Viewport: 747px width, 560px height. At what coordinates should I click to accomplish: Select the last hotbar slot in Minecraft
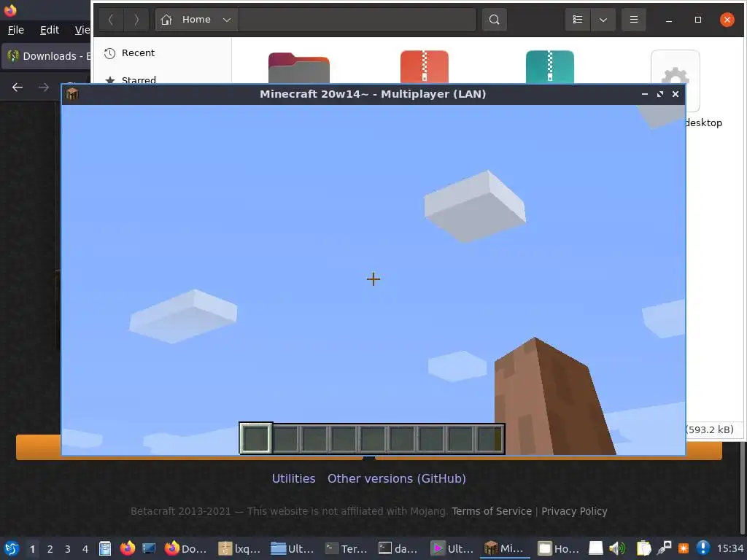pyautogui.click(x=489, y=438)
